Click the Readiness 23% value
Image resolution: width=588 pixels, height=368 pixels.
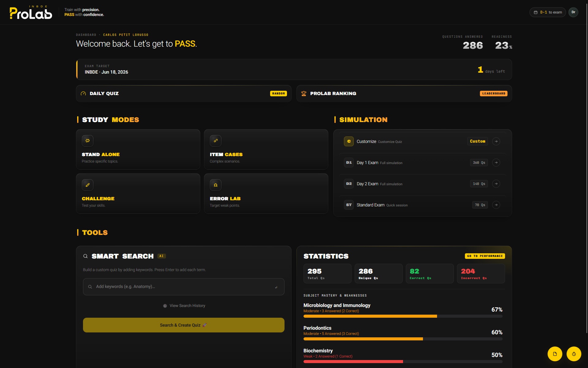[503, 45]
